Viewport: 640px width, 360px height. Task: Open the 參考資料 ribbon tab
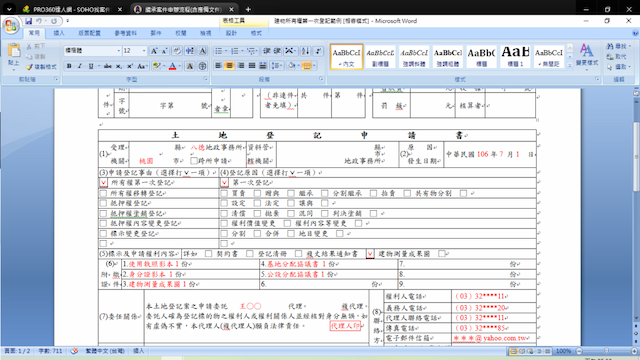pyautogui.click(x=126, y=33)
